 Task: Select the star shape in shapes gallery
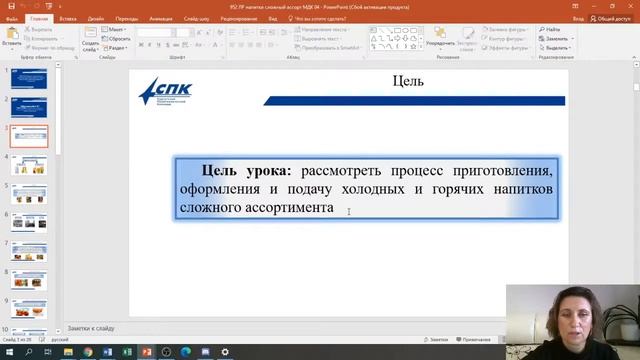pyautogui.click(x=413, y=46)
